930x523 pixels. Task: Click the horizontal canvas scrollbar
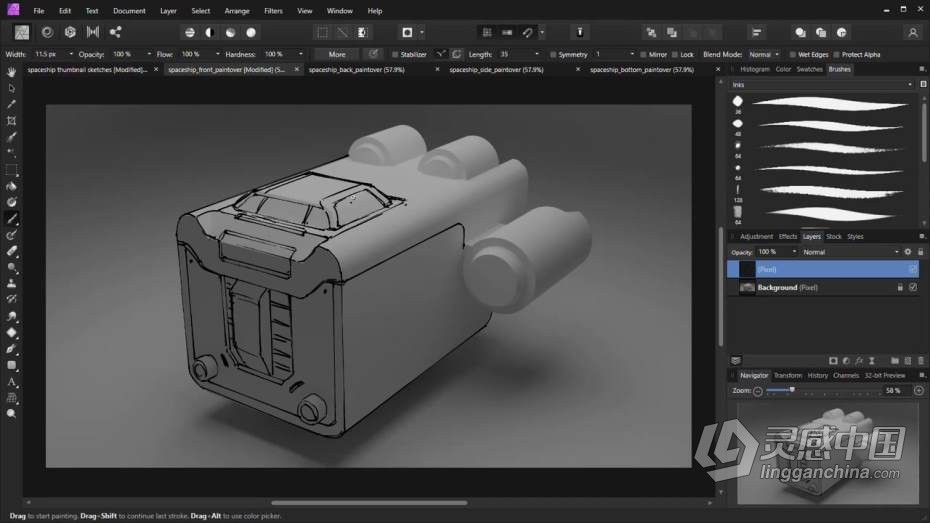click(369, 503)
